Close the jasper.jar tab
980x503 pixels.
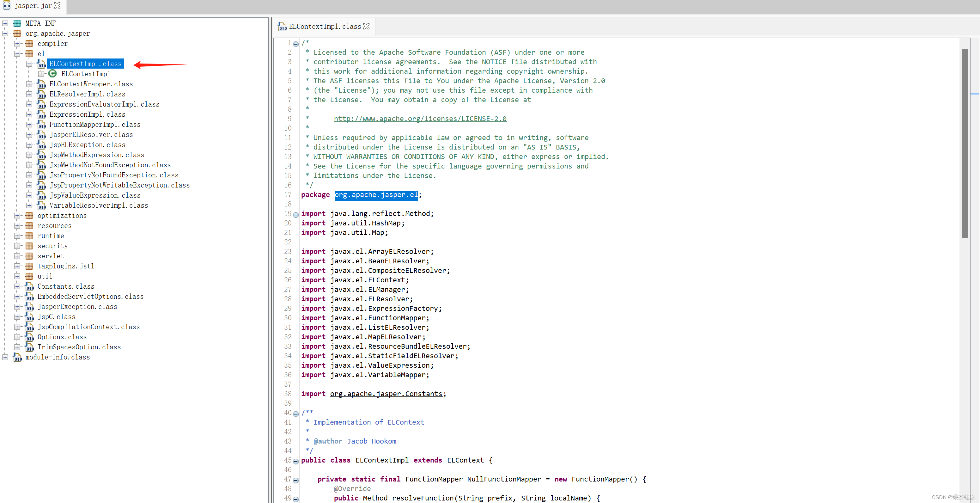(57, 5)
